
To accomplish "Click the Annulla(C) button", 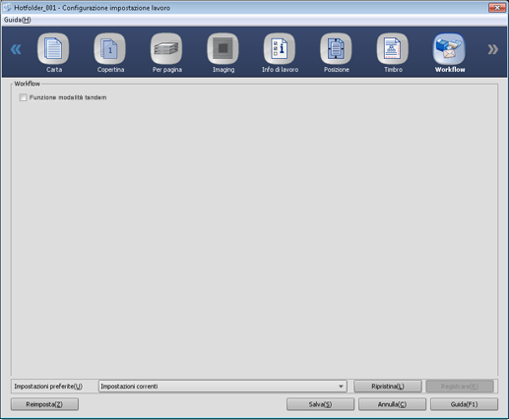I will [392, 404].
